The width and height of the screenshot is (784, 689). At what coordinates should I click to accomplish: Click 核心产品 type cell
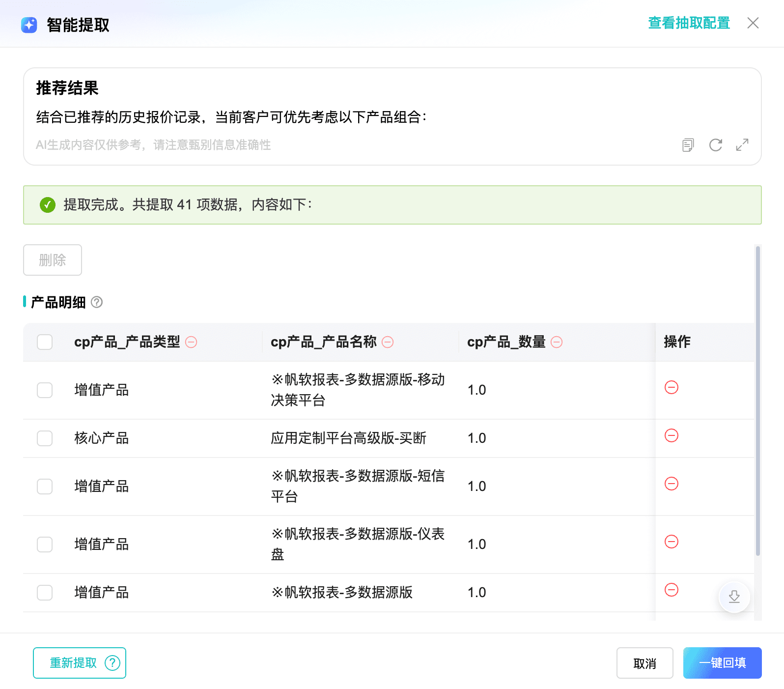[x=102, y=438]
